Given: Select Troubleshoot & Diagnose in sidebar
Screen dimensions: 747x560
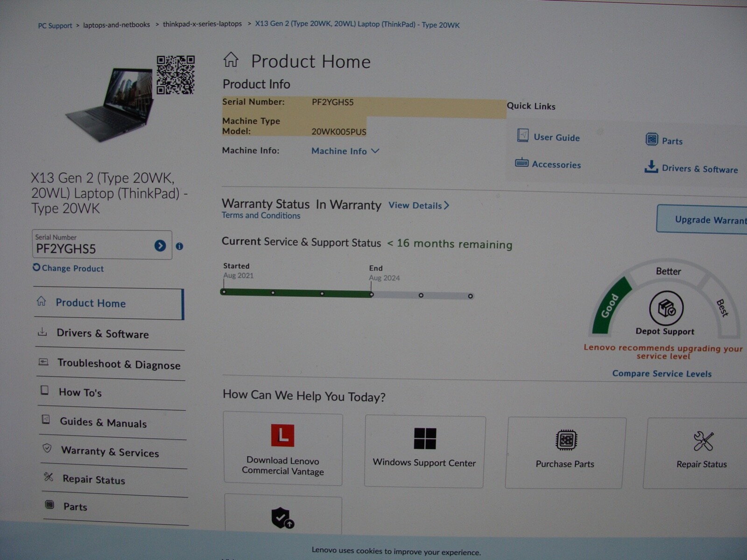Looking at the screenshot, I should [x=111, y=364].
